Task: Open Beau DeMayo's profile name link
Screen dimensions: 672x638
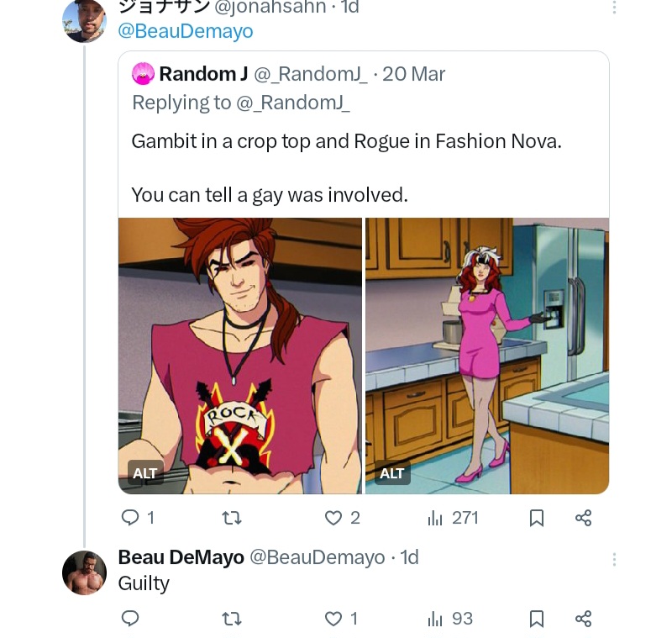Action: tap(181, 557)
